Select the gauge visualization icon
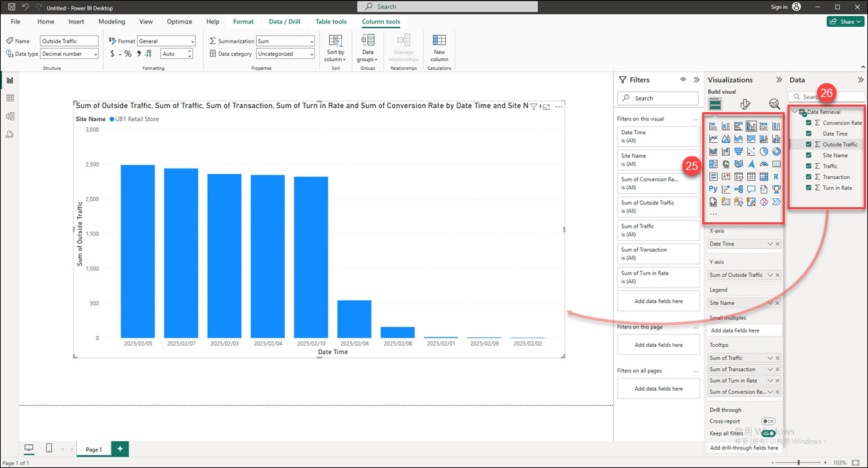This screenshot has width=868, height=468. coord(763,164)
